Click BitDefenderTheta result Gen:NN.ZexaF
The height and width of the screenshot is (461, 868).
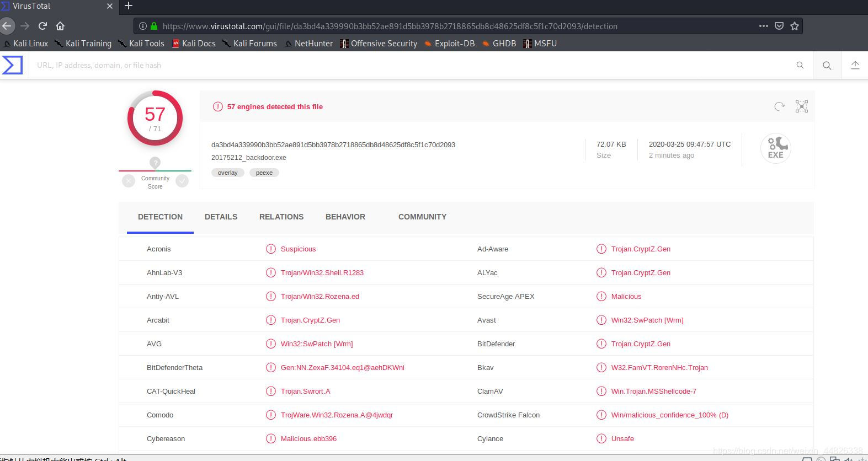click(x=343, y=368)
